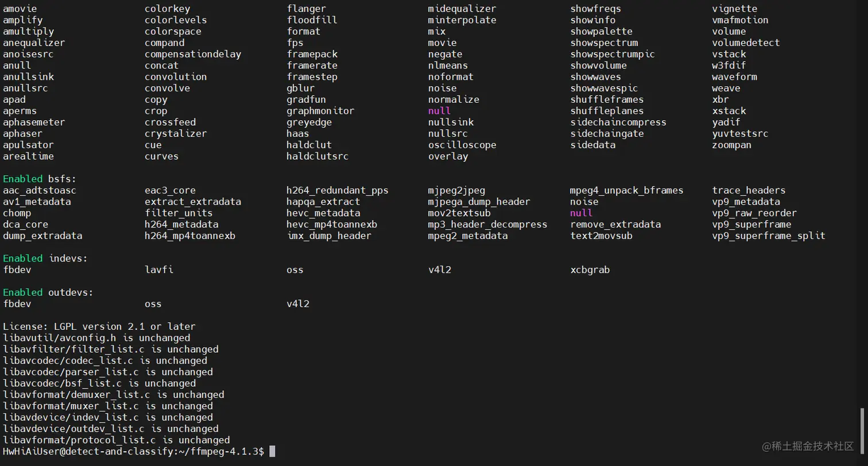Click the bsf name 'mpeg4_unpack_bframes'

pyautogui.click(x=627, y=190)
